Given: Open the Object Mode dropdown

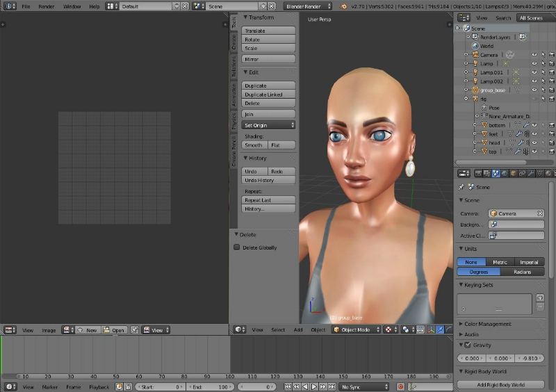Looking at the screenshot, I should [x=355, y=330].
